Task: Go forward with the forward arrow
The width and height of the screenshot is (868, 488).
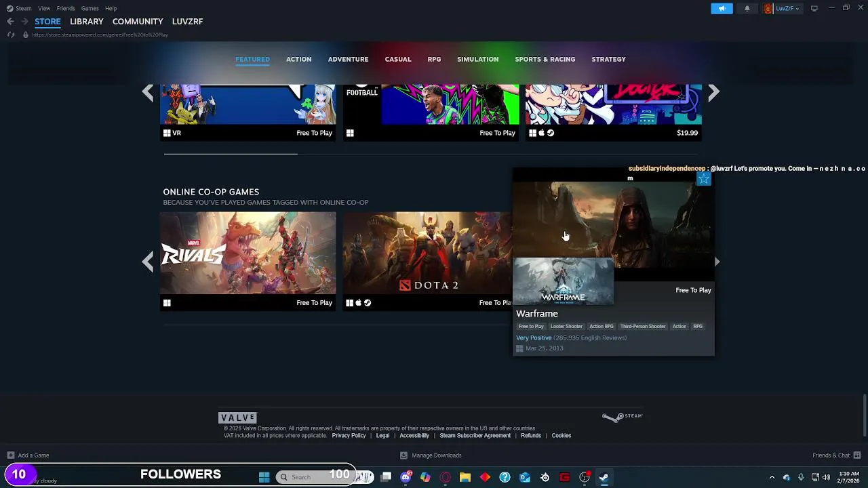Action: click(24, 22)
